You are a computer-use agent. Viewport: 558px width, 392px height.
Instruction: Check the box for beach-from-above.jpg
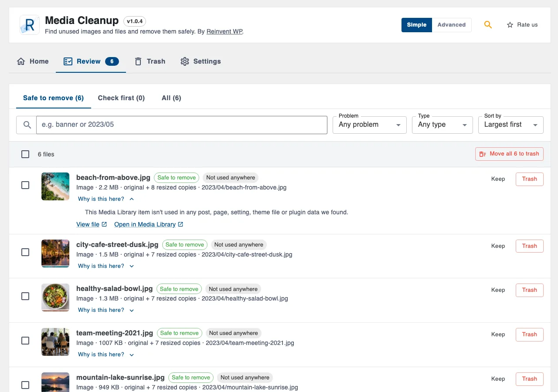pyautogui.click(x=25, y=185)
